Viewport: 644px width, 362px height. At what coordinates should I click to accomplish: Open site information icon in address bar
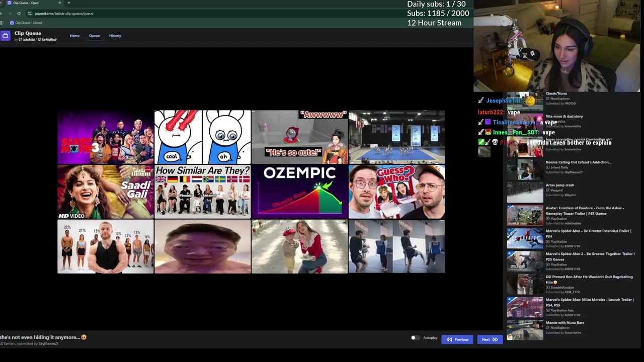[x=30, y=14]
